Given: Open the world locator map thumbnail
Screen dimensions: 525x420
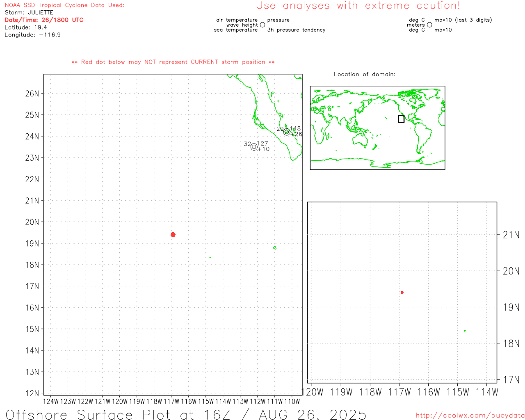Looking at the screenshot, I should [x=377, y=128].
